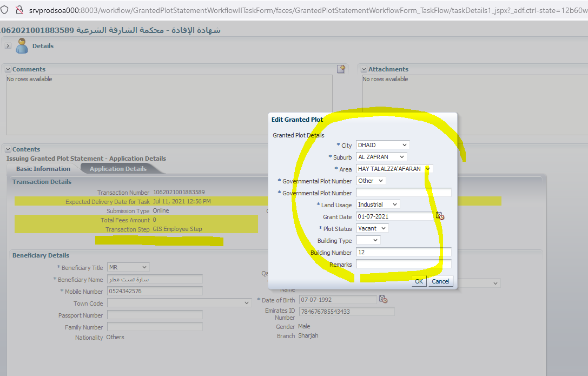Click the Emirates ID Number field
588x376 pixels.
347,312
